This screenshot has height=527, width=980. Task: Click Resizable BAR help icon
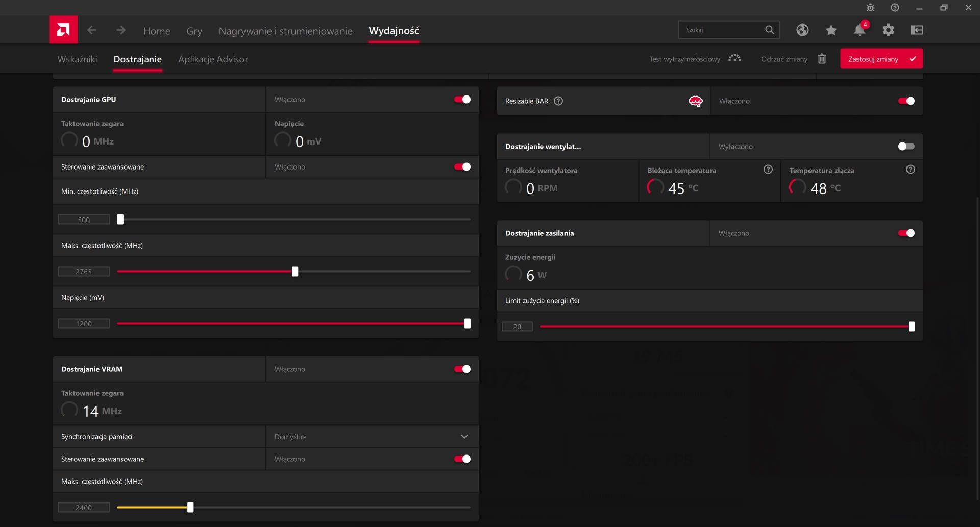point(558,101)
